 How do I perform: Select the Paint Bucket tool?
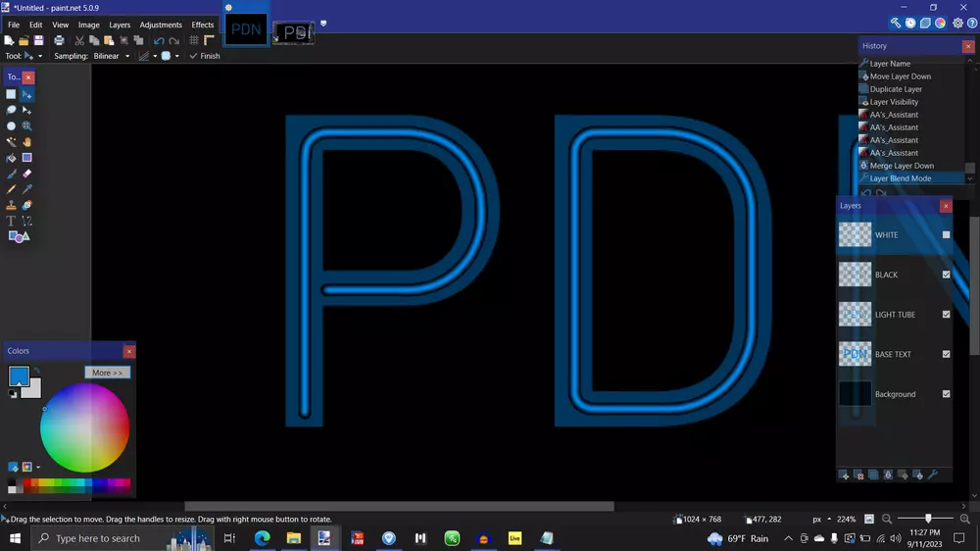pyautogui.click(x=11, y=158)
